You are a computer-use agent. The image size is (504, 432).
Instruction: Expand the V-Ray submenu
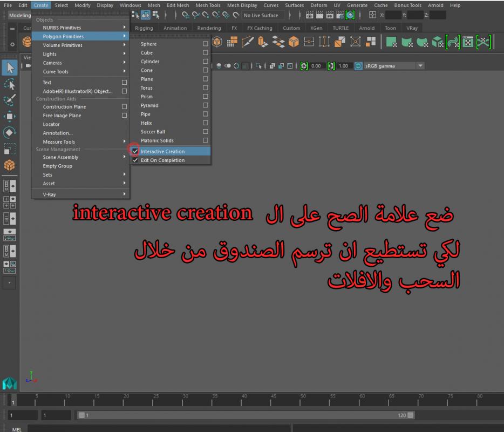tap(80, 194)
